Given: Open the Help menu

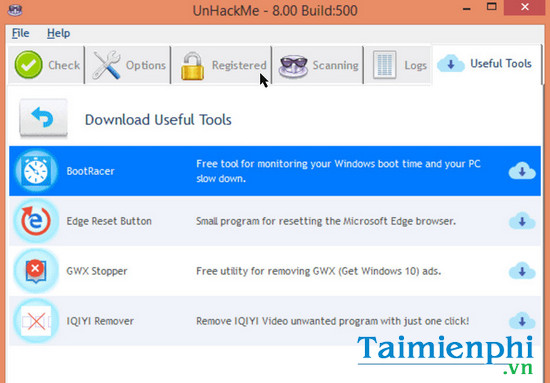Looking at the screenshot, I should point(58,33).
